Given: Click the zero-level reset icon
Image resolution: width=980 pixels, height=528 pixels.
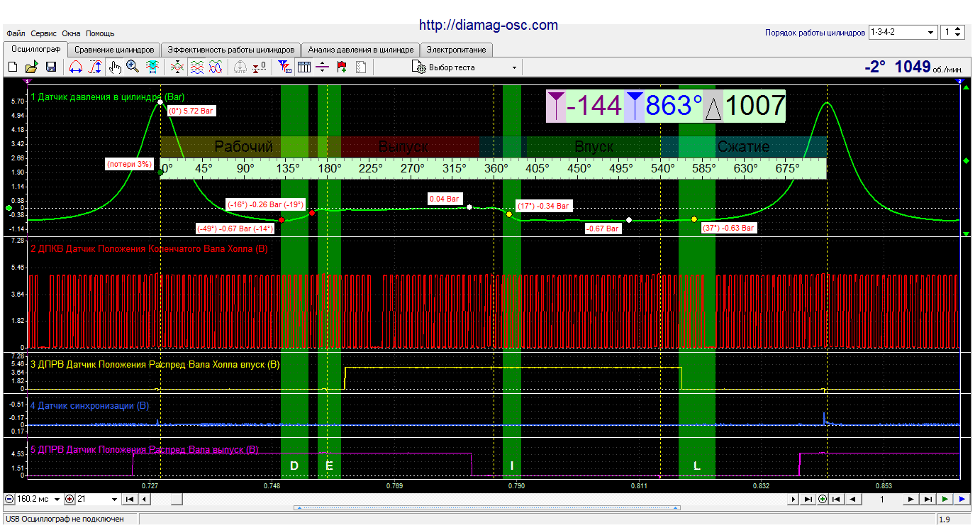Looking at the screenshot, I should (260, 67).
